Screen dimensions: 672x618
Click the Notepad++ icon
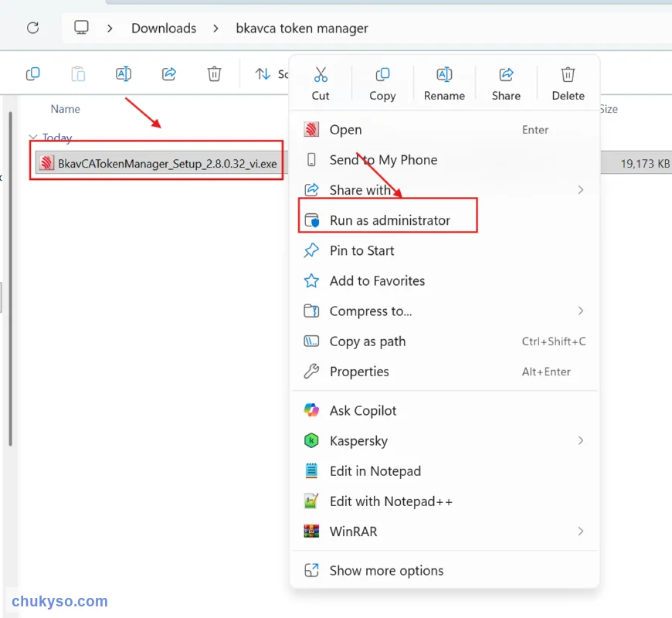point(311,501)
